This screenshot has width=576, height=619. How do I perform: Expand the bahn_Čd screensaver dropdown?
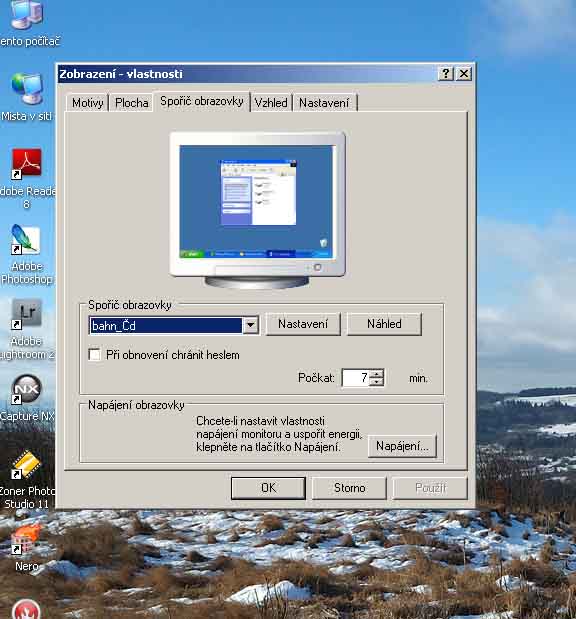click(x=250, y=325)
